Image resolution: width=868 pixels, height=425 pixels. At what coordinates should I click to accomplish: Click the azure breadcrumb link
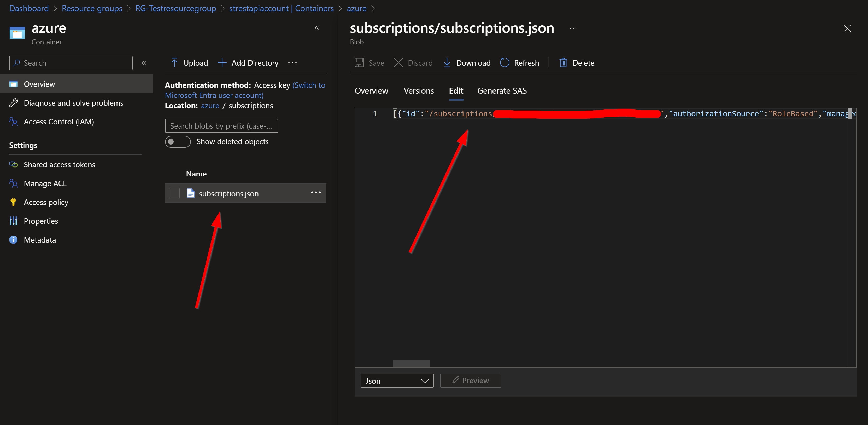point(356,8)
